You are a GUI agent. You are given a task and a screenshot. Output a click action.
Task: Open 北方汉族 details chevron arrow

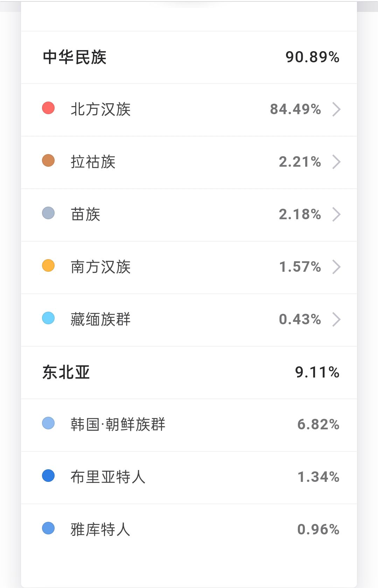336,109
